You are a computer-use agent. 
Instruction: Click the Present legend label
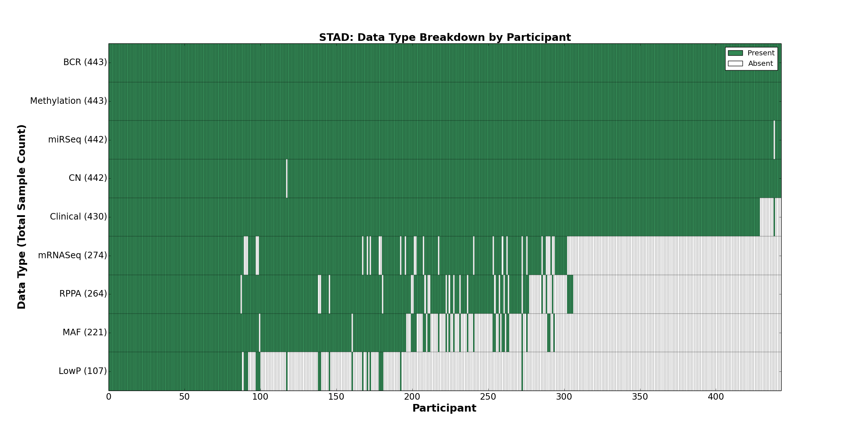coord(761,53)
